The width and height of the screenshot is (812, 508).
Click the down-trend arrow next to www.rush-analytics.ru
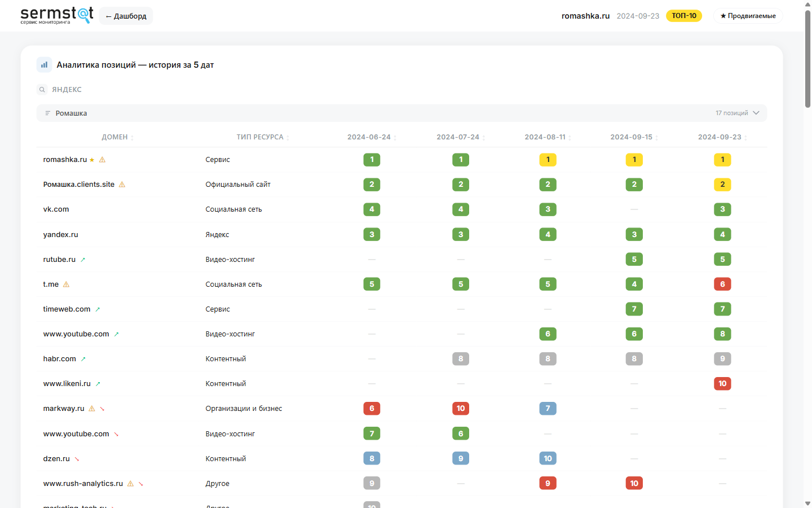(x=141, y=484)
